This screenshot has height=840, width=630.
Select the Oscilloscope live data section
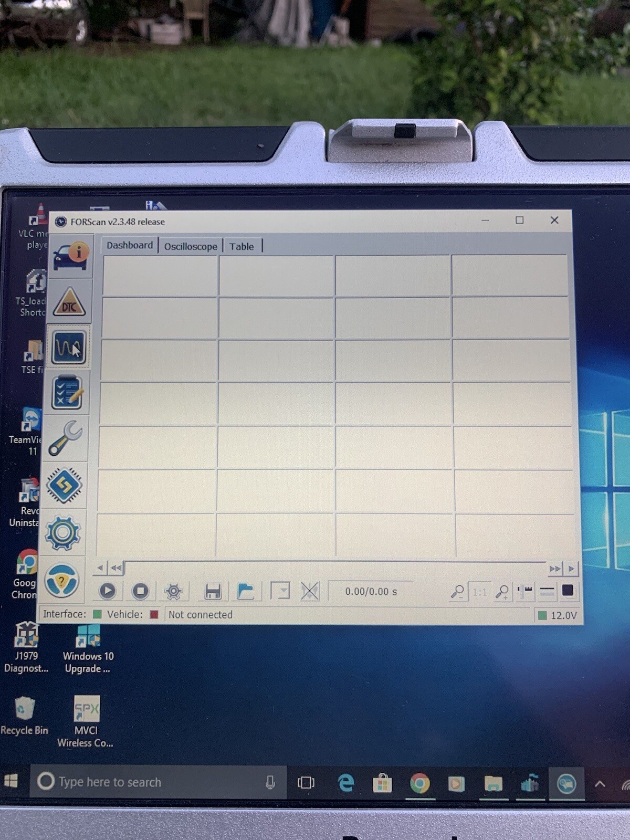pos(68,346)
